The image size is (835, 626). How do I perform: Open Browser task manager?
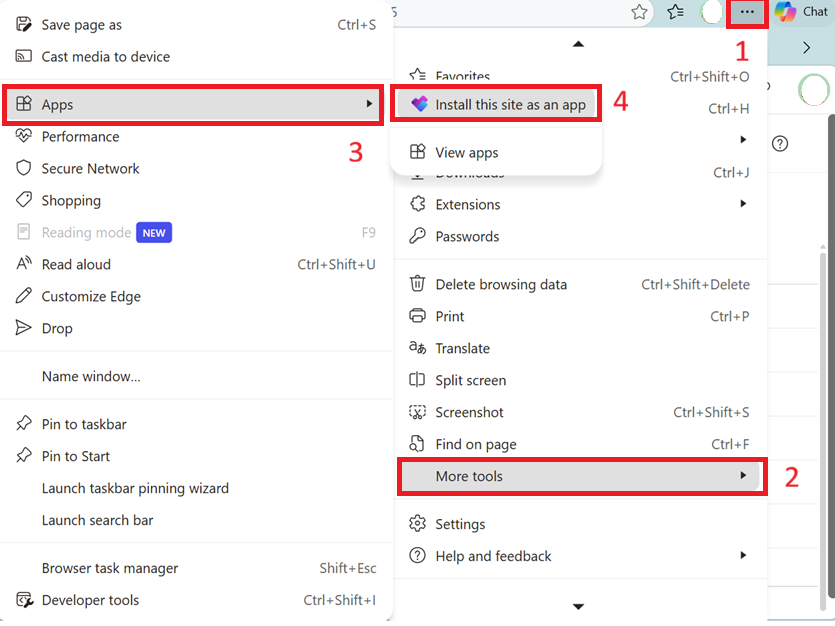(x=197, y=568)
